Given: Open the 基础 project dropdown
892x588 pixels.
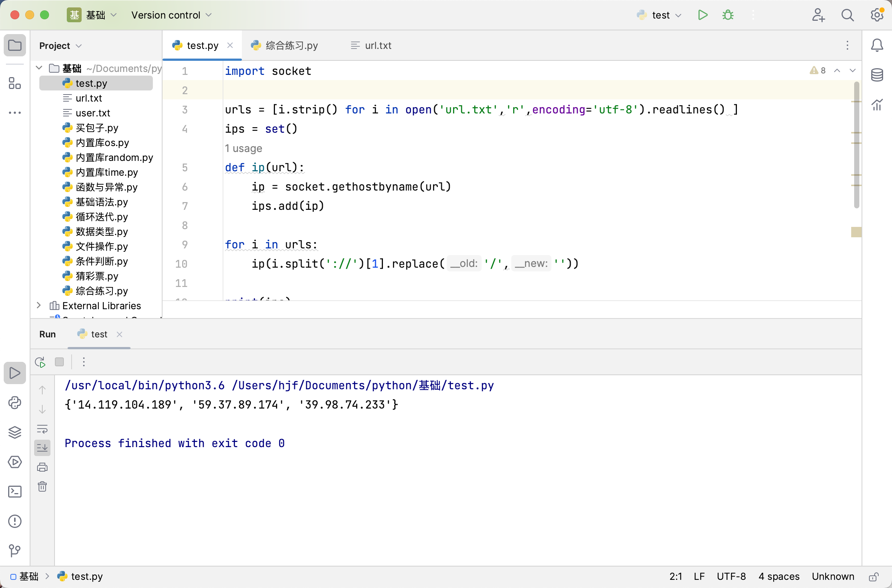Looking at the screenshot, I should [92, 15].
